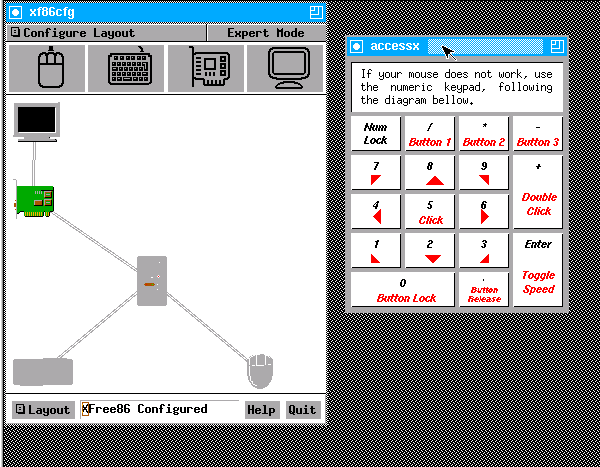600x467 pixels.
Task: Open the Layout menu button at bottom
Action: [43, 410]
